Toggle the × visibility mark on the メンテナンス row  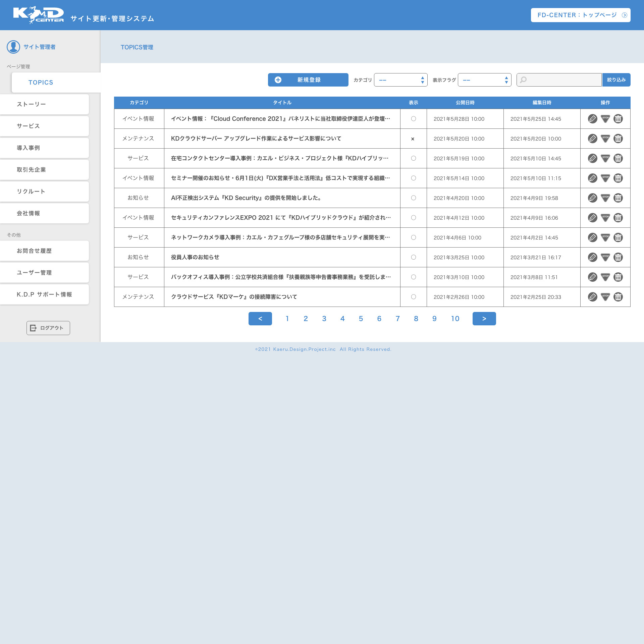[413, 139]
